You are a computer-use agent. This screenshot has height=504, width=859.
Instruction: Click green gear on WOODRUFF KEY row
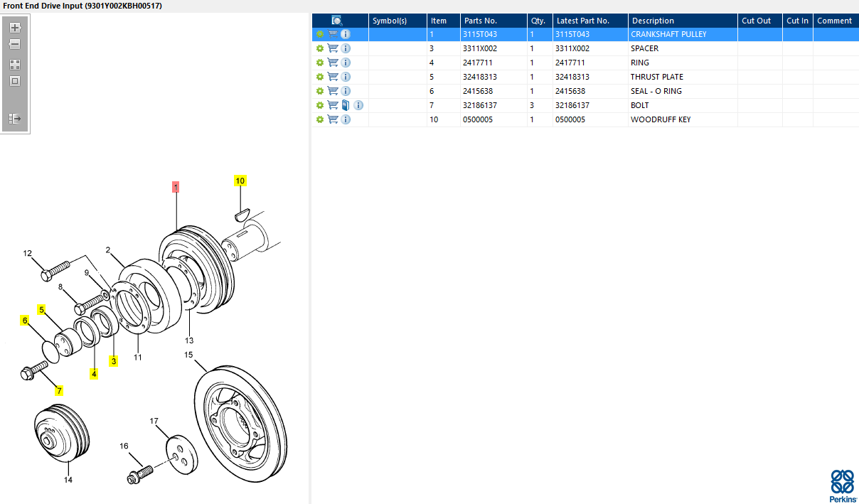pos(320,119)
